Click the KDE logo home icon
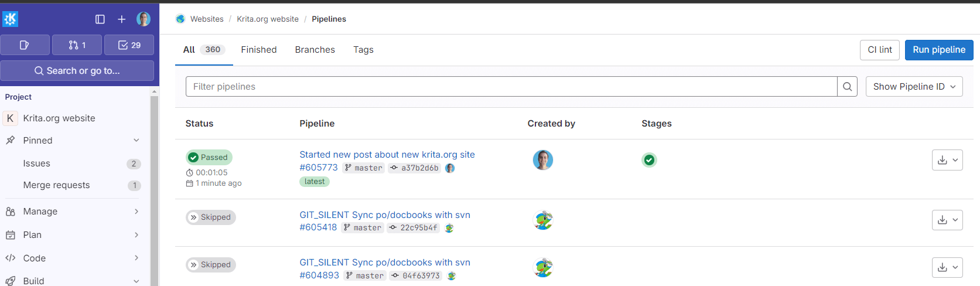980x286 pixels. [11, 19]
